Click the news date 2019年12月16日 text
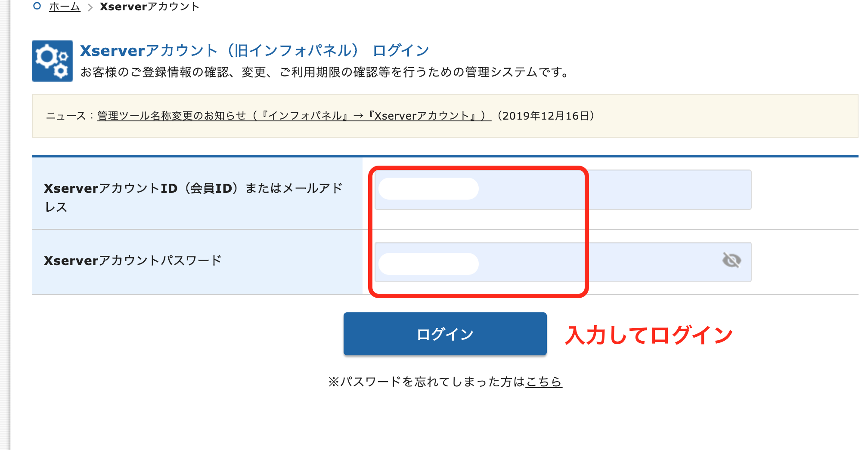The height and width of the screenshot is (450, 868). click(x=546, y=116)
